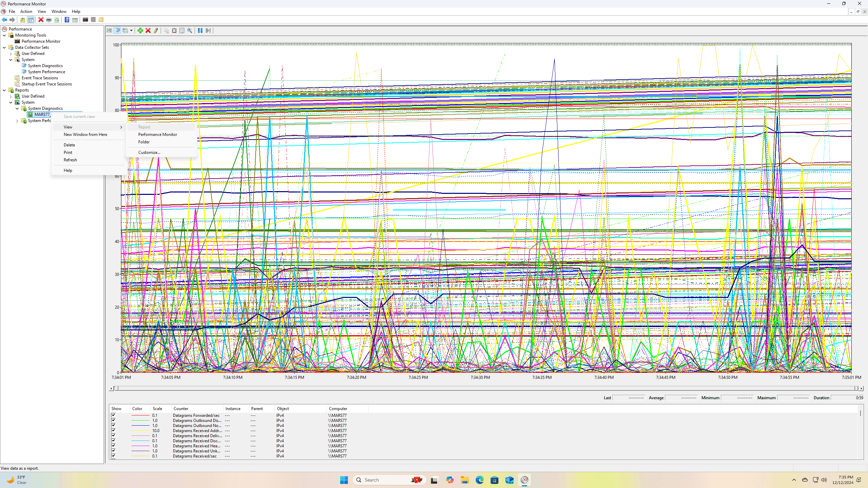
Task: Collapse the Monitoring Tools tree node
Action: pyautogui.click(x=4, y=35)
